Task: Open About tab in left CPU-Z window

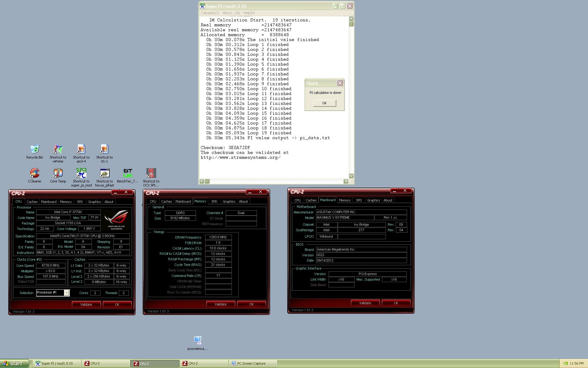Action: (x=109, y=202)
